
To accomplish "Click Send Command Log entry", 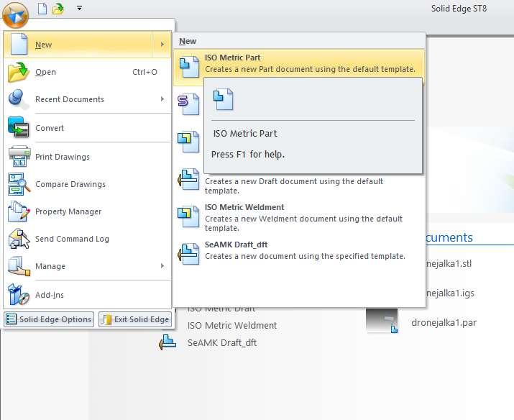I will 88,239.
